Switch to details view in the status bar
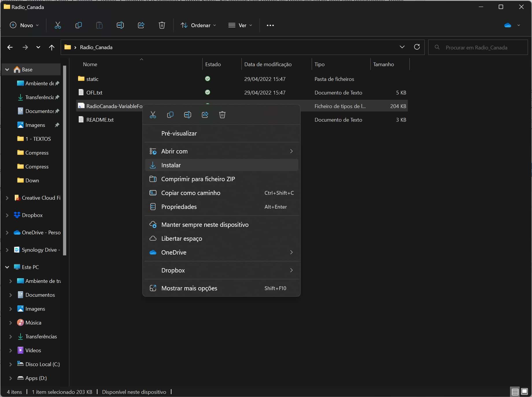Screen dimensions: 532x397 tap(515, 392)
